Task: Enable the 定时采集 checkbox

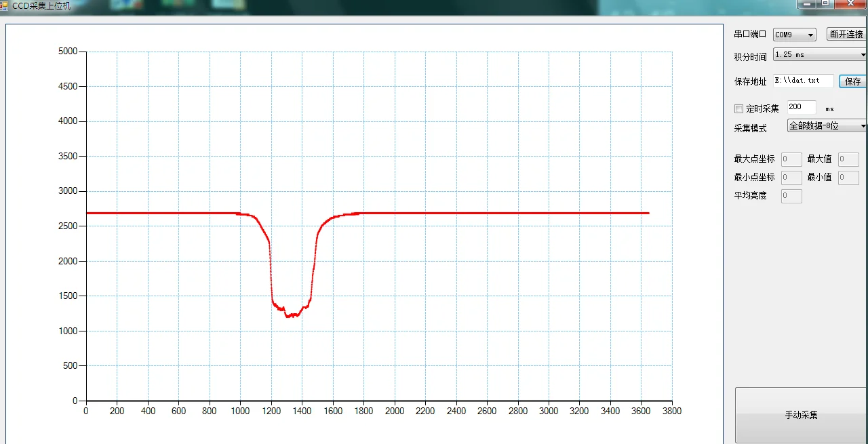Action: tap(739, 108)
